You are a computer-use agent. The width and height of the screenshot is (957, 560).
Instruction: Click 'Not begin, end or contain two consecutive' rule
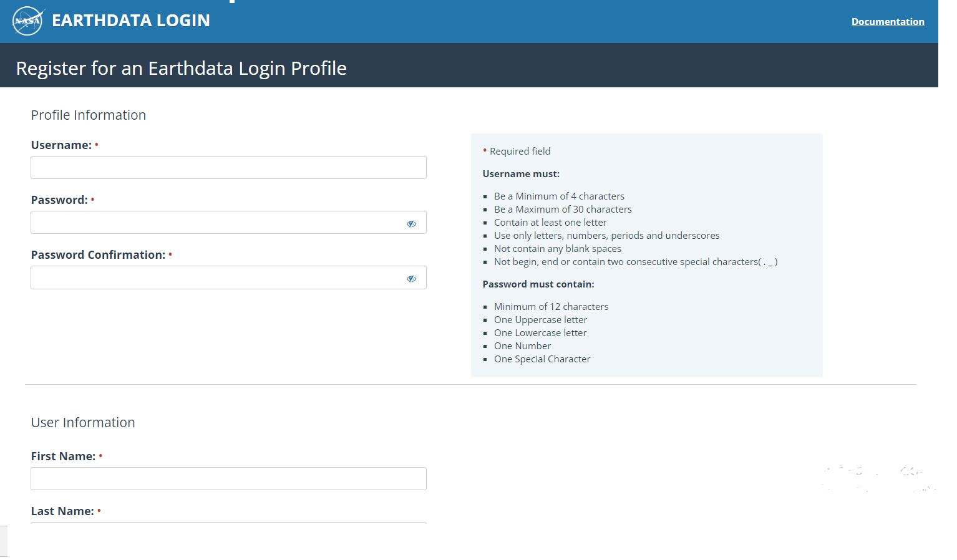click(636, 262)
